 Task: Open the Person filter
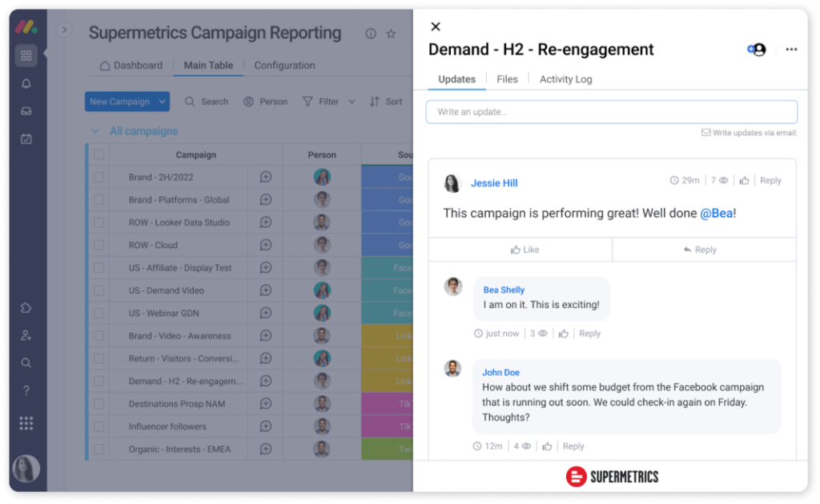tap(266, 102)
